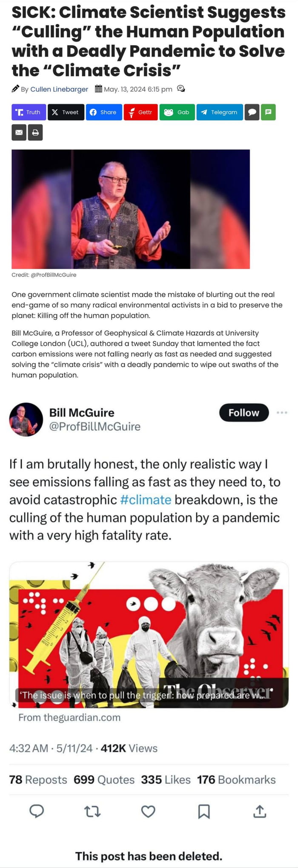Click the print article icon

[35, 133]
